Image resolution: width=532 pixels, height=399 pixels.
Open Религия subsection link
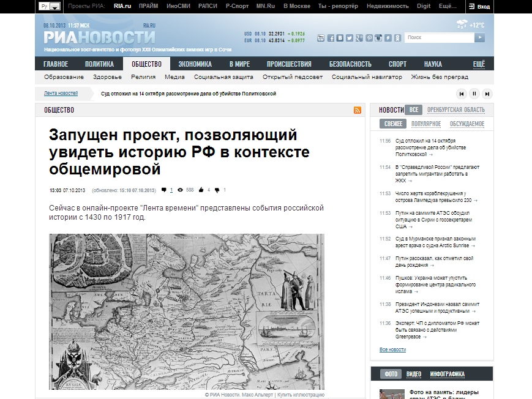point(143,77)
